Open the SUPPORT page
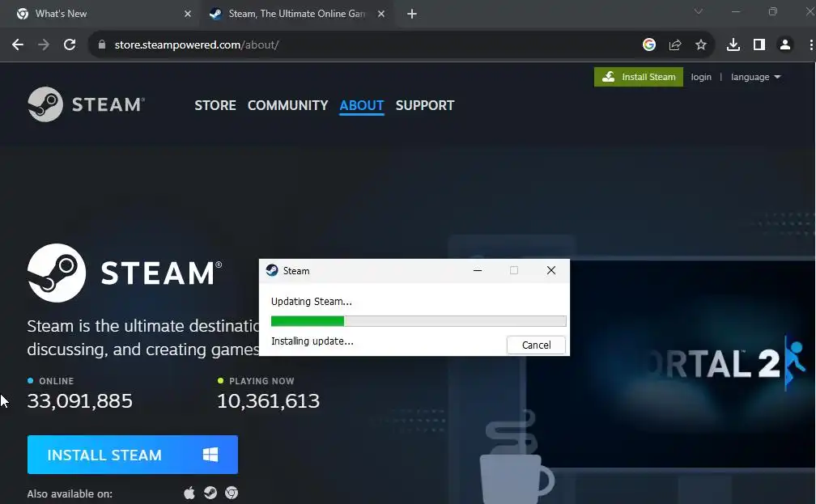This screenshot has width=816, height=504. click(425, 106)
